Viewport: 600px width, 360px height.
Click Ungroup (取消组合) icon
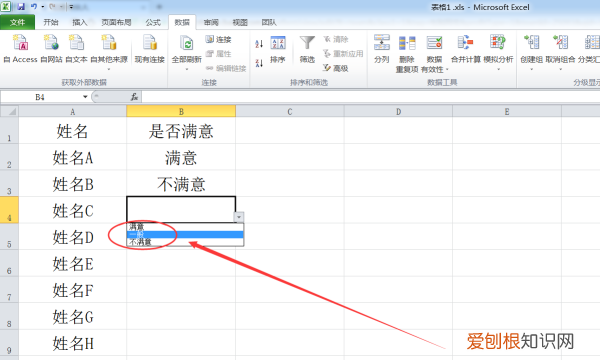pyautogui.click(x=560, y=43)
